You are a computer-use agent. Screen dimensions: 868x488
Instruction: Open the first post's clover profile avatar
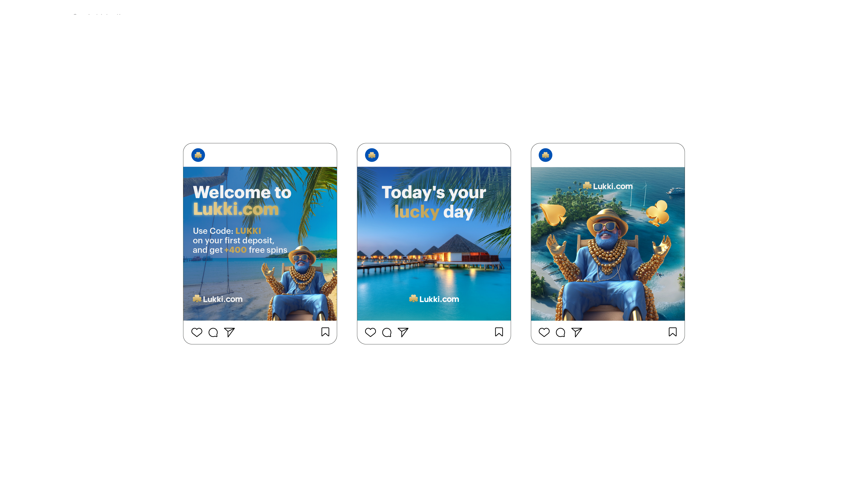198,155
